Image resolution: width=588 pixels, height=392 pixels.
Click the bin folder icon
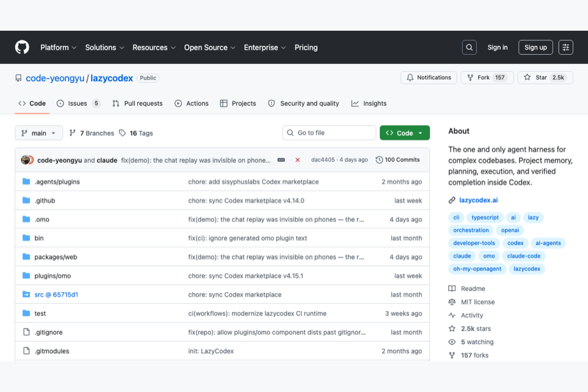(x=26, y=238)
